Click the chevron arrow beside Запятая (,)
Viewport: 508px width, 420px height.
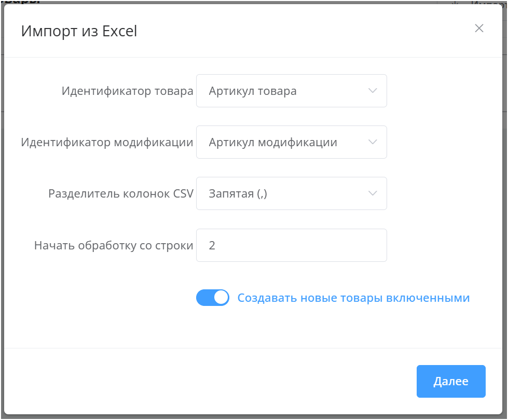[372, 193]
